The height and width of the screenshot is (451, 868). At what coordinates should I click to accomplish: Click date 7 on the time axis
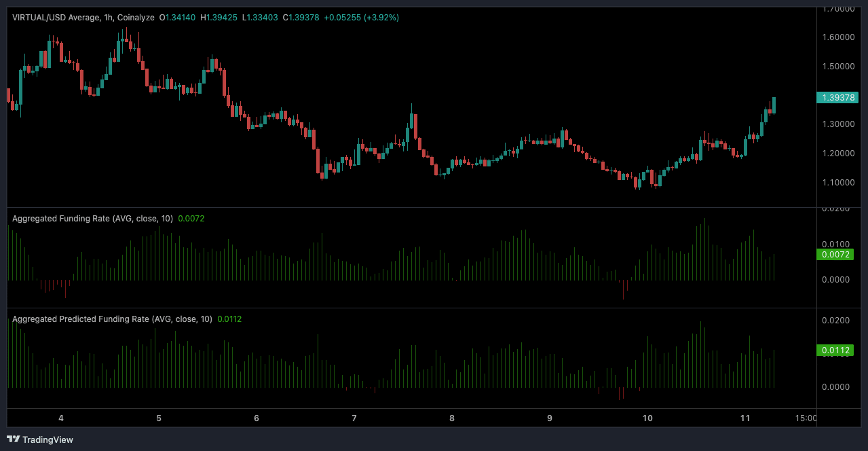(354, 418)
